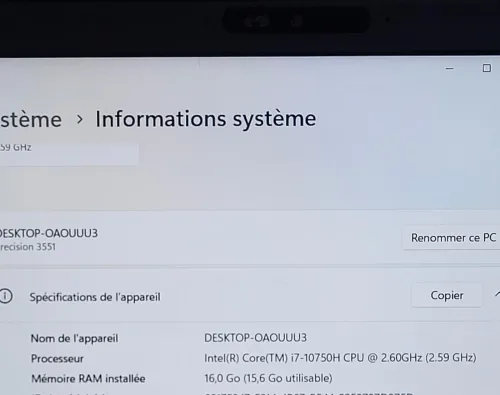Viewport: 500px width, 395px height.
Task: Click the info icon beside Spécifications de l'appareil
Action: (6, 296)
